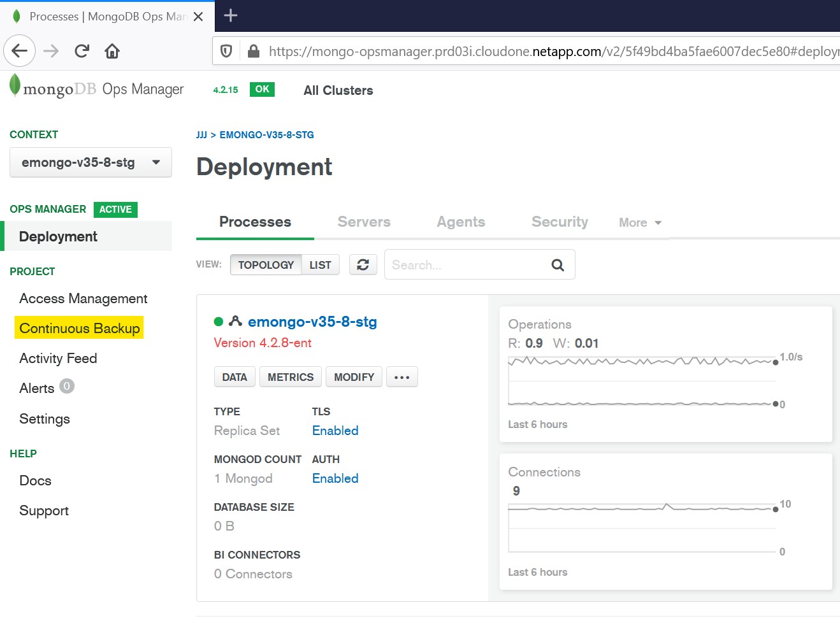Screen dimensions: 840x621
Task: Click the refresh deployment view icon
Action: pos(363,265)
